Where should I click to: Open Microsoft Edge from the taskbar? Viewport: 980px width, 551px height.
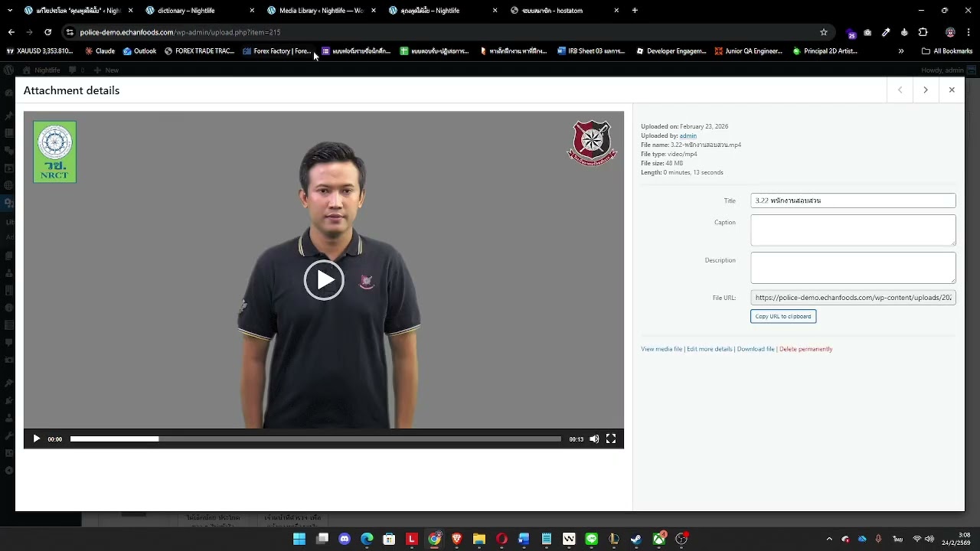pos(367,540)
